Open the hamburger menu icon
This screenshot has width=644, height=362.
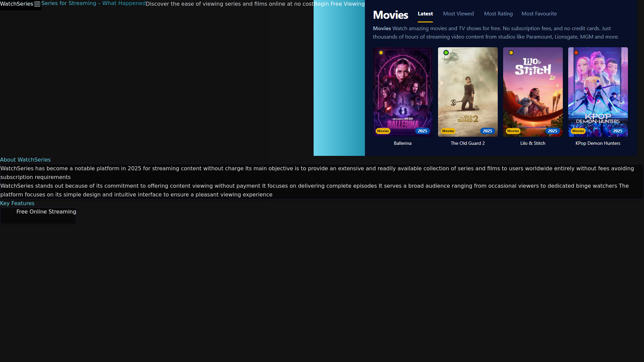click(37, 4)
